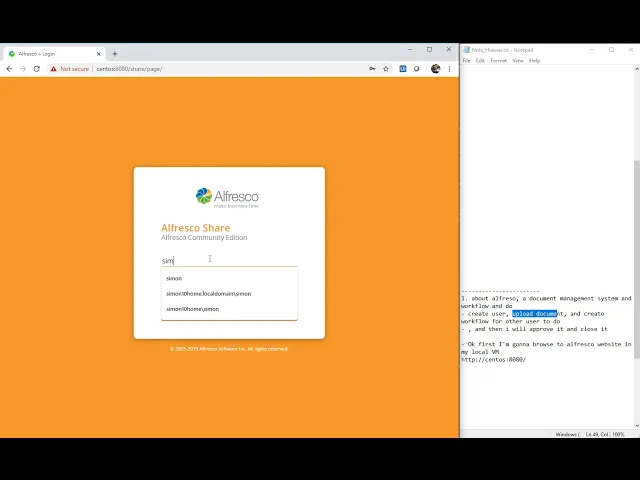Viewport: 640px width, 480px height.
Task: Click the browser back arrow
Action: [9, 69]
